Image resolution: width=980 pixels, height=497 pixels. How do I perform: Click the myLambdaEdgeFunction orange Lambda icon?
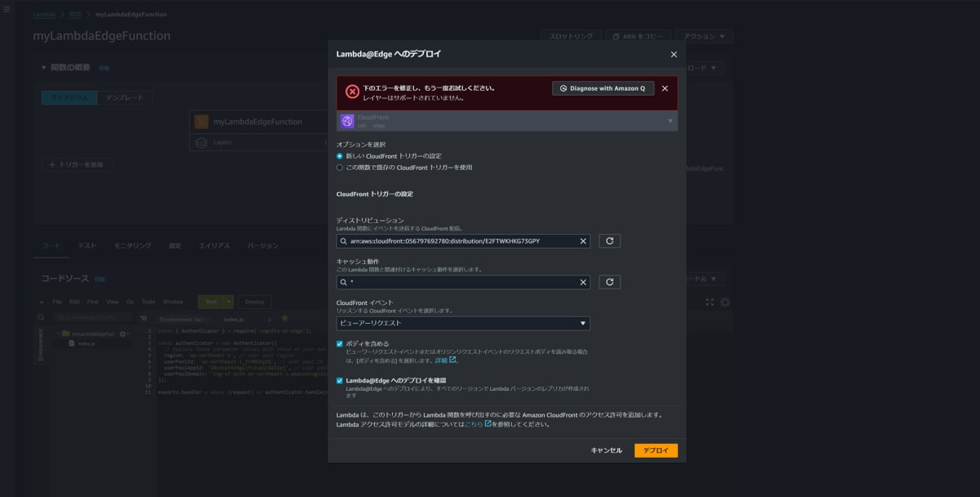(201, 122)
